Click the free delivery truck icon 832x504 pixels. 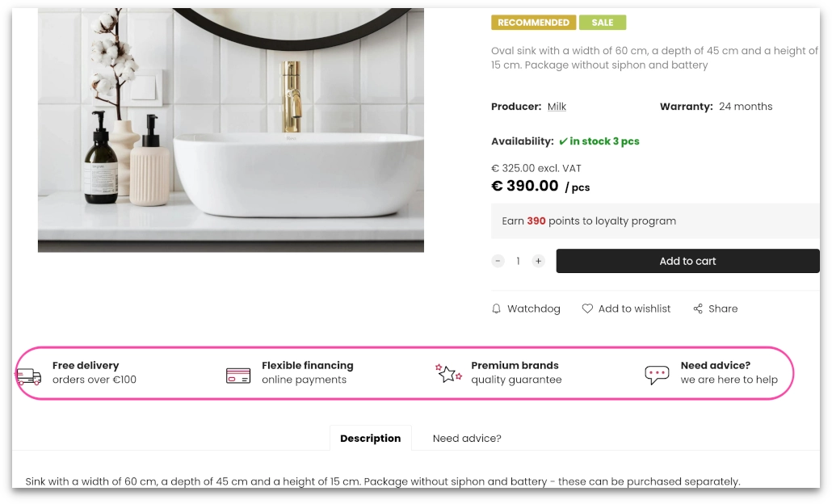(x=29, y=375)
